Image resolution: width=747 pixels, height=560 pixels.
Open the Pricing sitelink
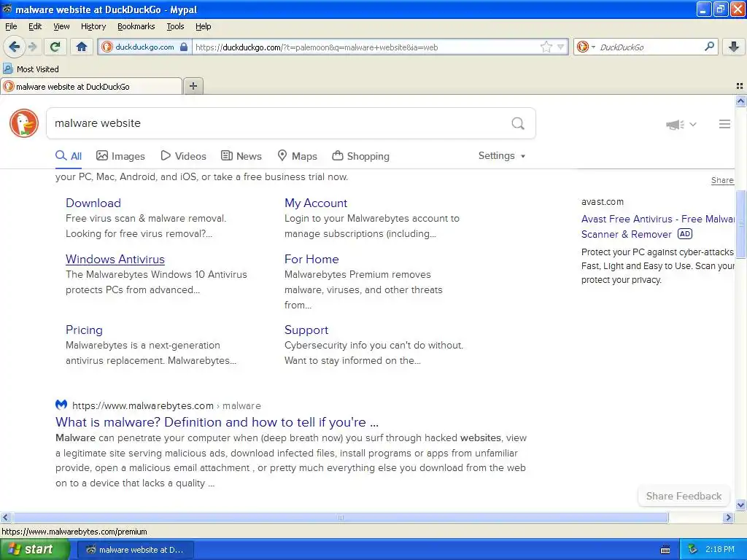(x=85, y=330)
